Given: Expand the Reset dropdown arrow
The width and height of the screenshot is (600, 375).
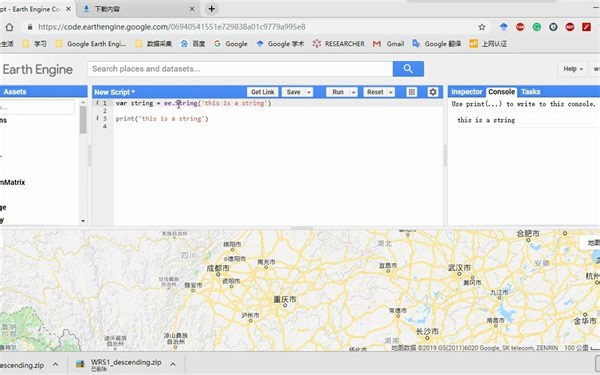Looking at the screenshot, I should point(391,92).
